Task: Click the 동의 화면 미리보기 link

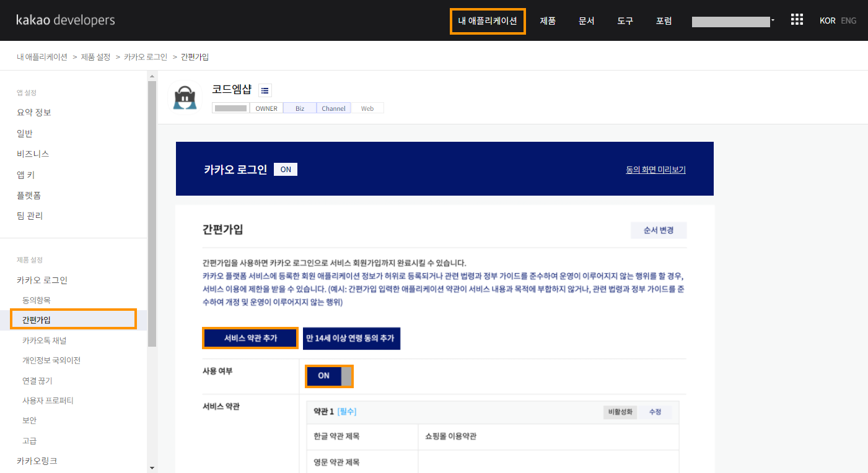Action: pos(655,170)
